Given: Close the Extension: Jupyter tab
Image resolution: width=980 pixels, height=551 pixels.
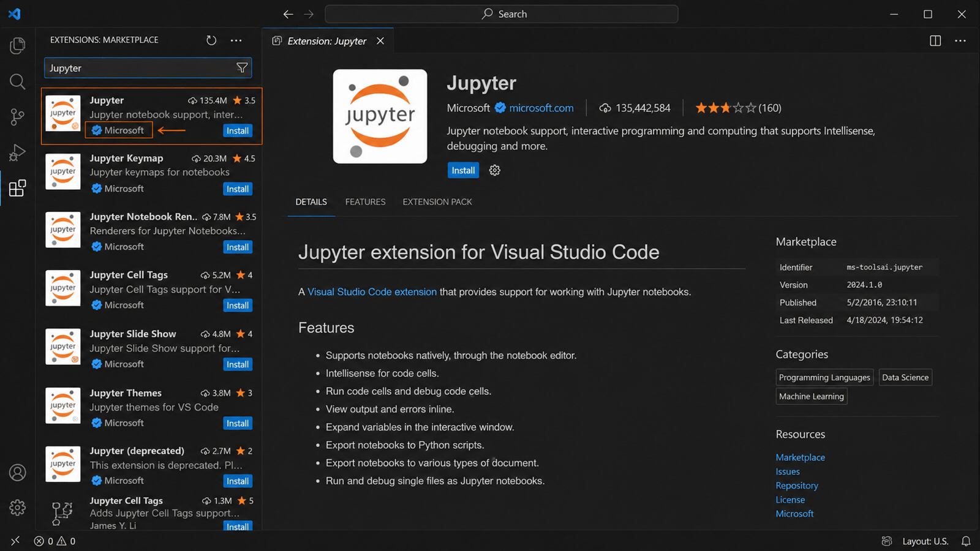Looking at the screenshot, I should [380, 41].
